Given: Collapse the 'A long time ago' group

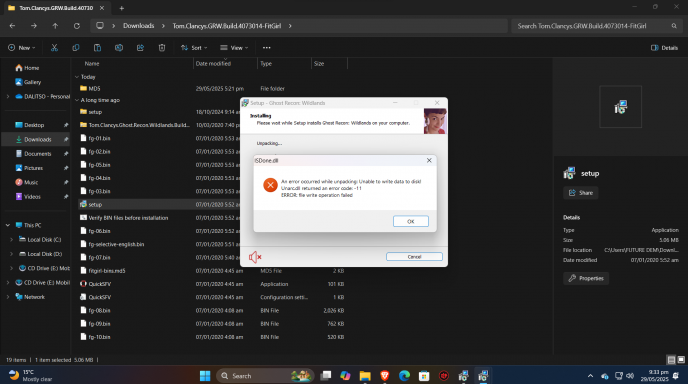Looking at the screenshot, I should tap(77, 100).
